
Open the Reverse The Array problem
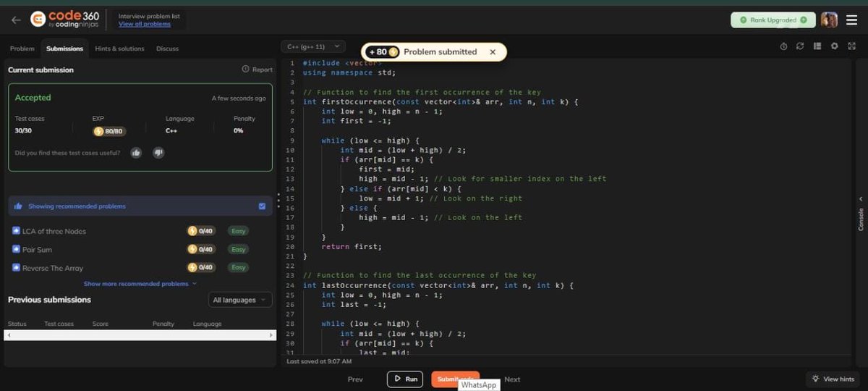point(53,268)
